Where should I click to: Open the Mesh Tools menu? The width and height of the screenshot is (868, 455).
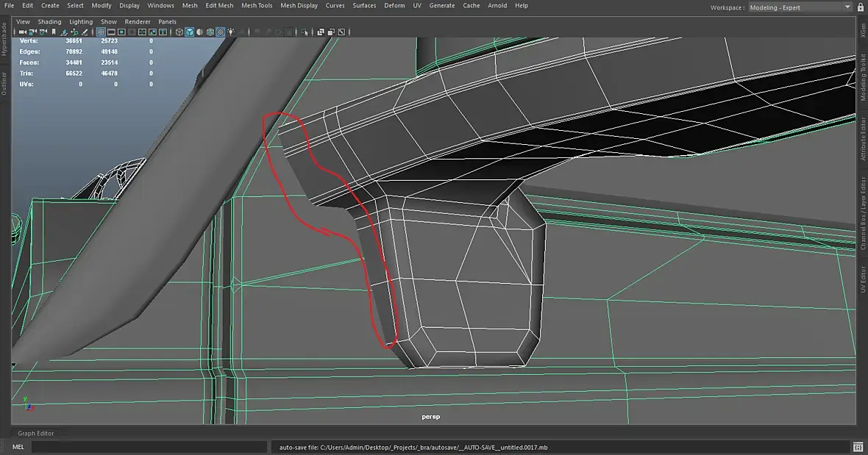pos(257,5)
